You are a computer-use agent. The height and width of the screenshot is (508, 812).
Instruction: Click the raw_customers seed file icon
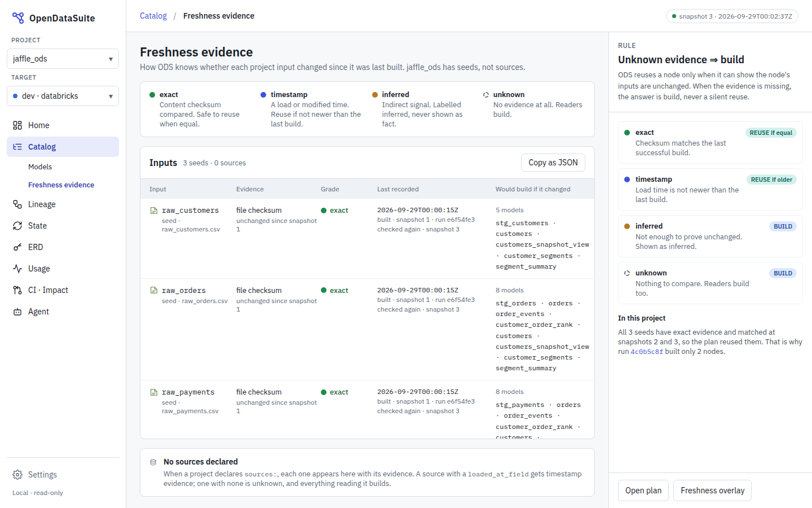pyautogui.click(x=154, y=211)
